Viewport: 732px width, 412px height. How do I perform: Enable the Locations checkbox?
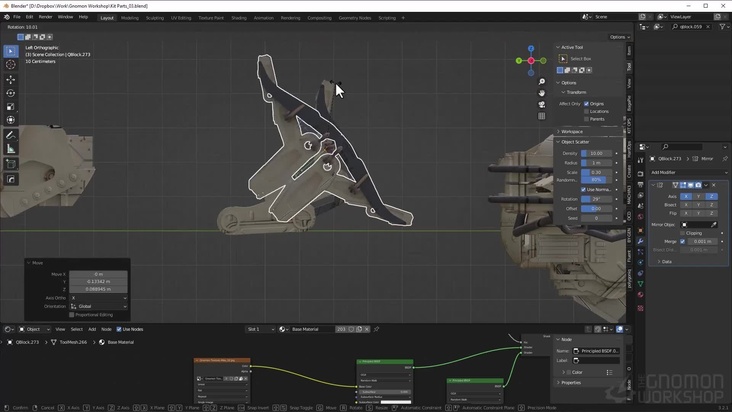point(586,111)
